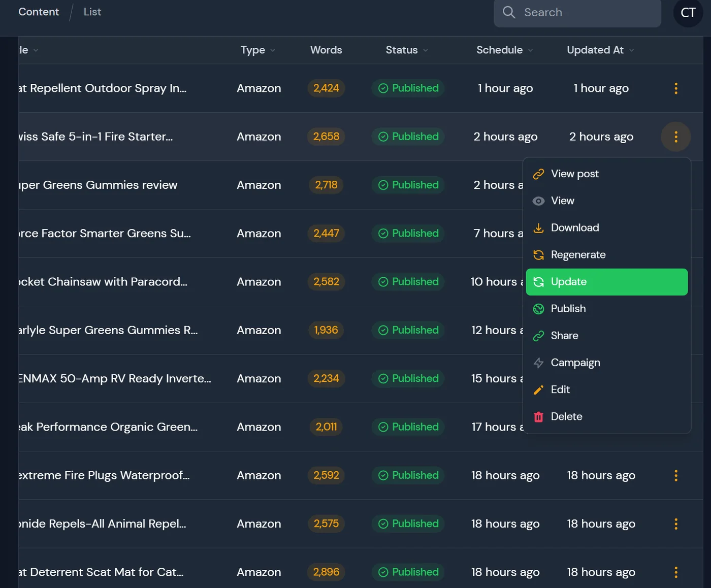Go to Content breadcrumb link

39,12
